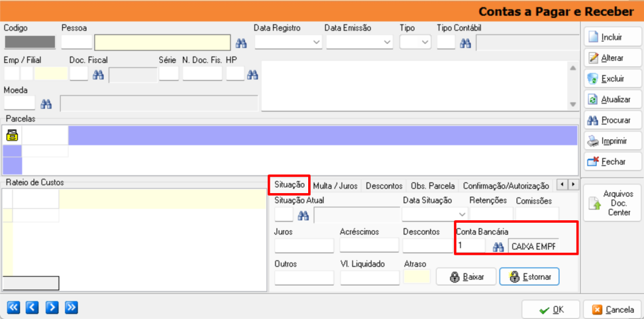Select Descontos tab

[384, 186]
